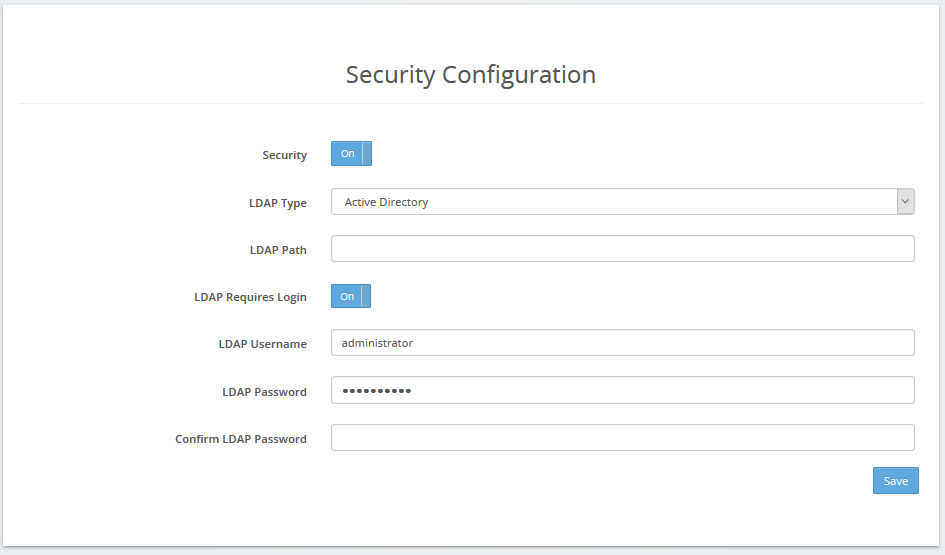Select the LDAP Password masked field
Screen dimensions: 945x555
(x=623, y=390)
